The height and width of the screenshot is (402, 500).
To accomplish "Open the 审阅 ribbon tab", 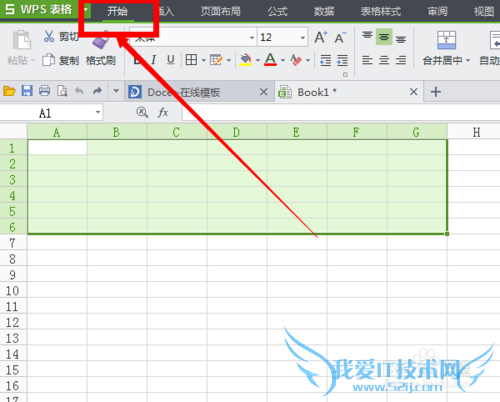I will pos(437,11).
